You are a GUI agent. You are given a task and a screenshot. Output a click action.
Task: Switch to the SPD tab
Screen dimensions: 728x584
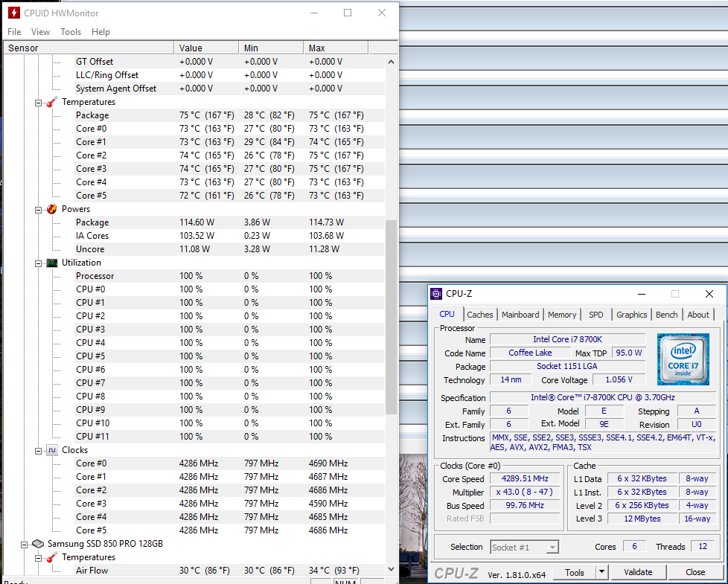click(x=596, y=315)
